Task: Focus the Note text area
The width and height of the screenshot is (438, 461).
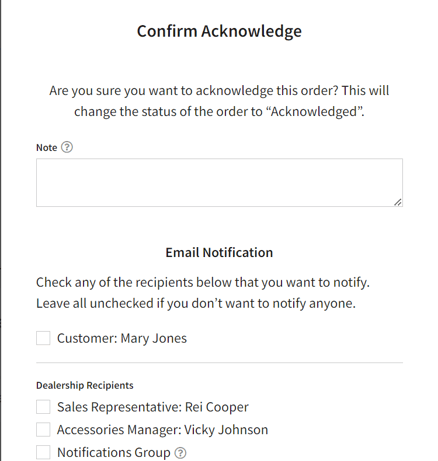Action: [219, 183]
